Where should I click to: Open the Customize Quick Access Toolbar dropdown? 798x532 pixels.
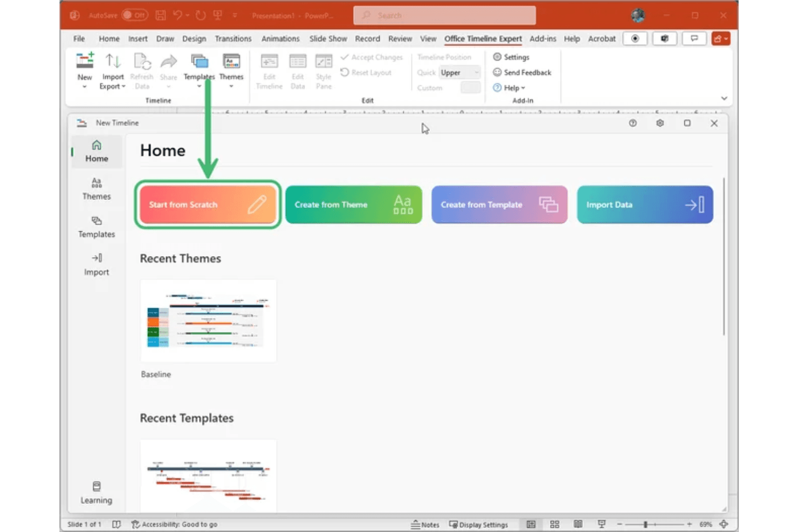tap(235, 15)
